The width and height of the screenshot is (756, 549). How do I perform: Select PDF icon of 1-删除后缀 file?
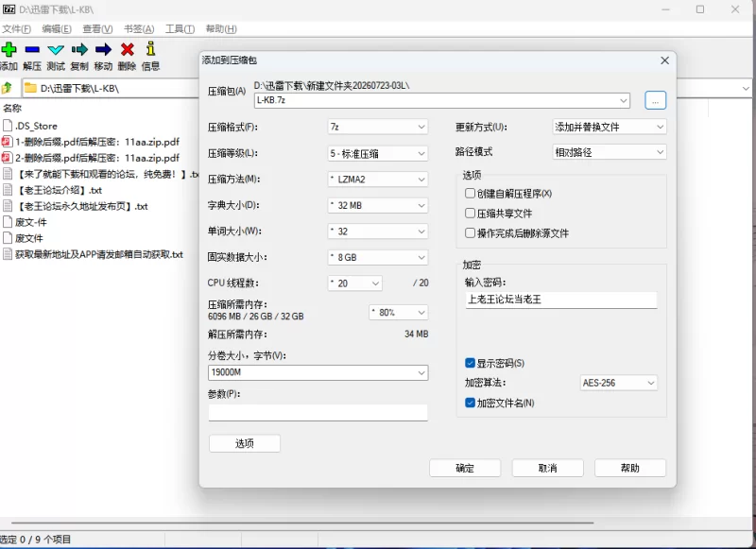coord(7,142)
